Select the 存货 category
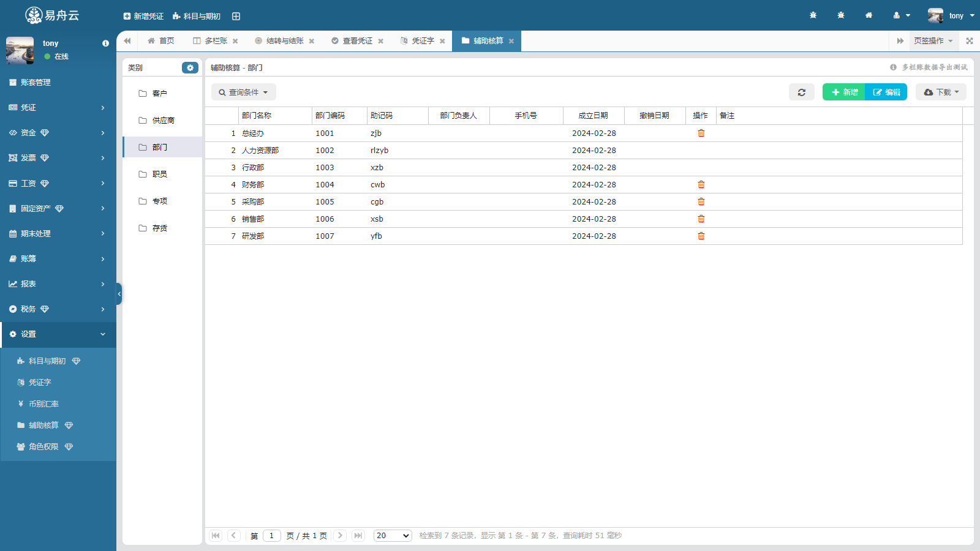Viewport: 980px width, 551px height. 162,228
